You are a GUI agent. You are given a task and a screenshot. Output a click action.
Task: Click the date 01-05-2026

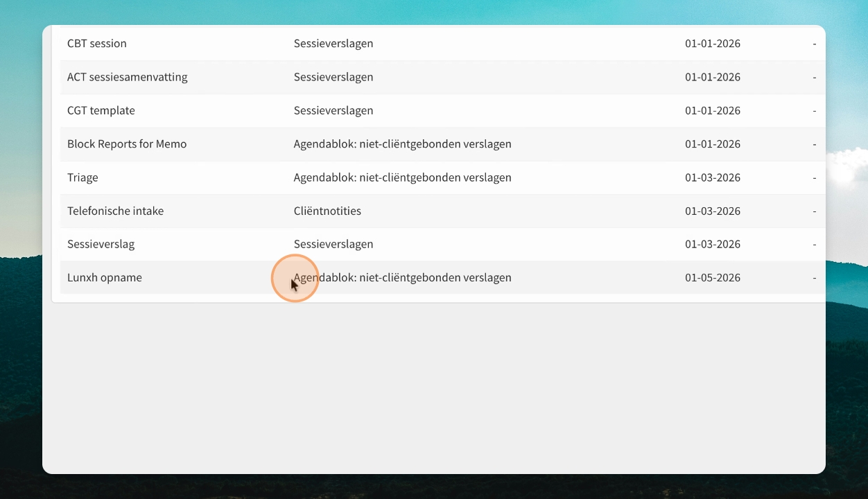click(713, 277)
